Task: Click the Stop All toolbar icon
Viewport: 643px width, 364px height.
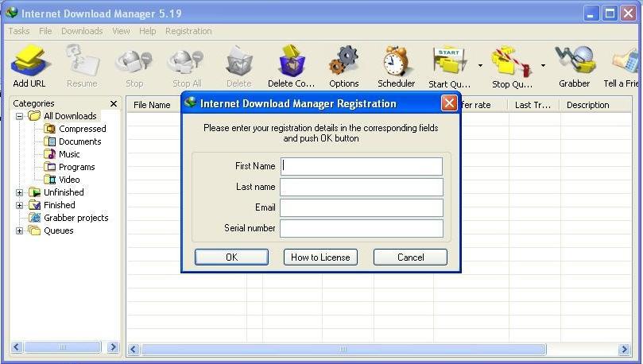Action: [x=187, y=61]
